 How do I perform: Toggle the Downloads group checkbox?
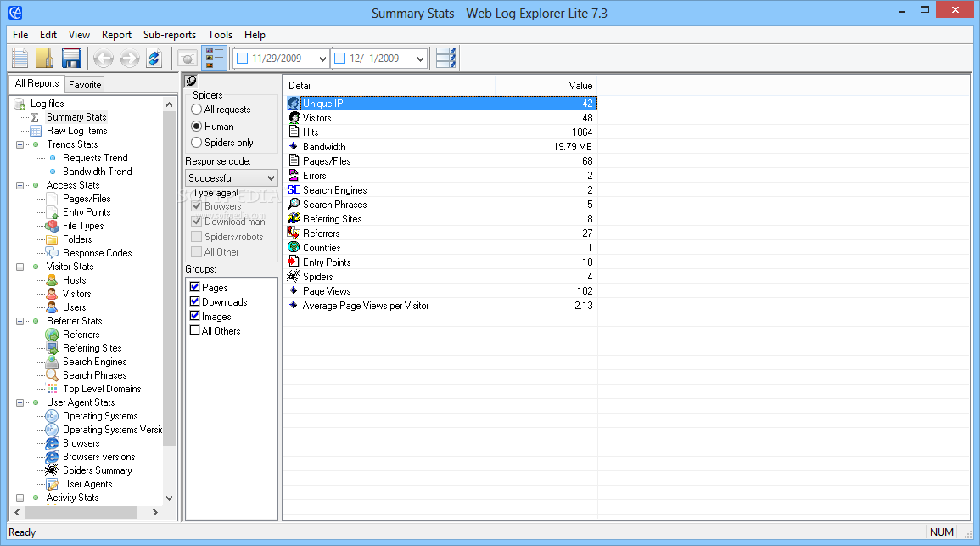pos(195,301)
